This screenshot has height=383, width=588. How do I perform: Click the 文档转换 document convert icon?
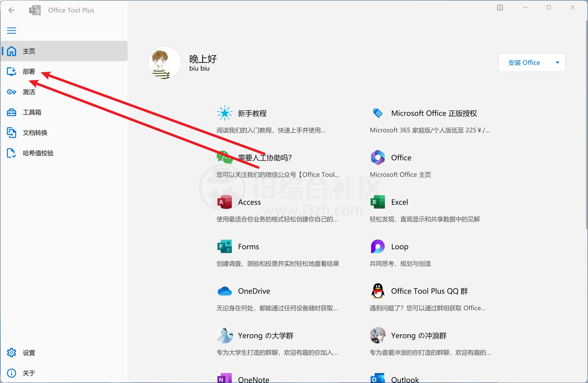coord(12,133)
